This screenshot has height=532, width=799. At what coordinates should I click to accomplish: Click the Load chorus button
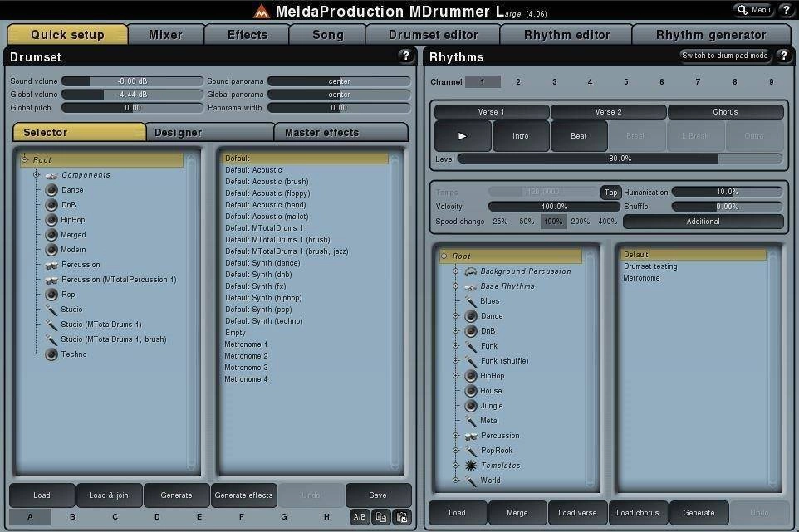point(638,513)
